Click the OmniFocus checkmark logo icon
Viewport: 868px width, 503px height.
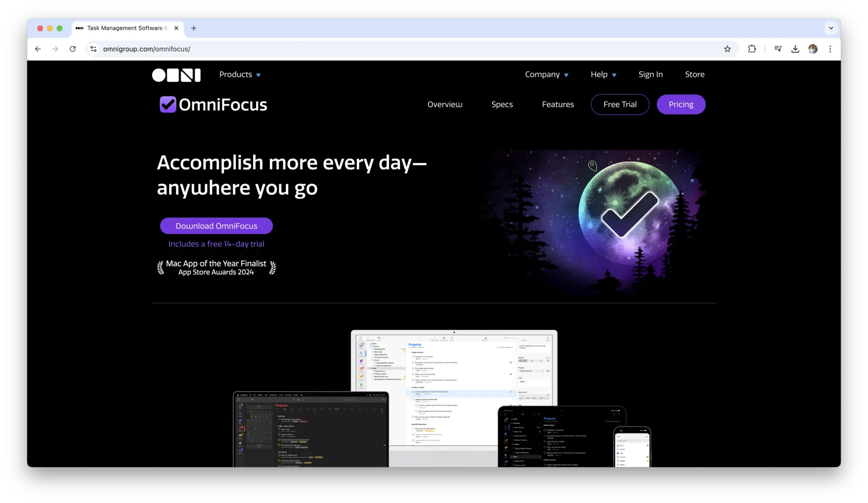click(168, 104)
